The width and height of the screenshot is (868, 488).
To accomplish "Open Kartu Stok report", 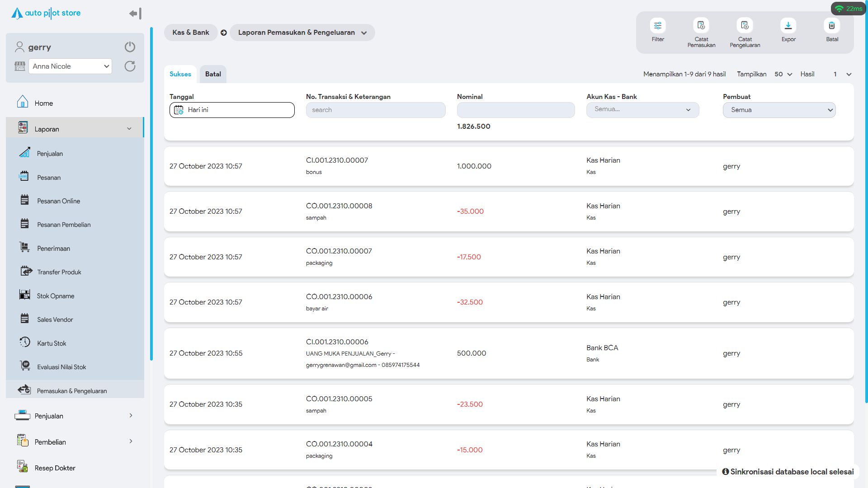I will (x=52, y=343).
